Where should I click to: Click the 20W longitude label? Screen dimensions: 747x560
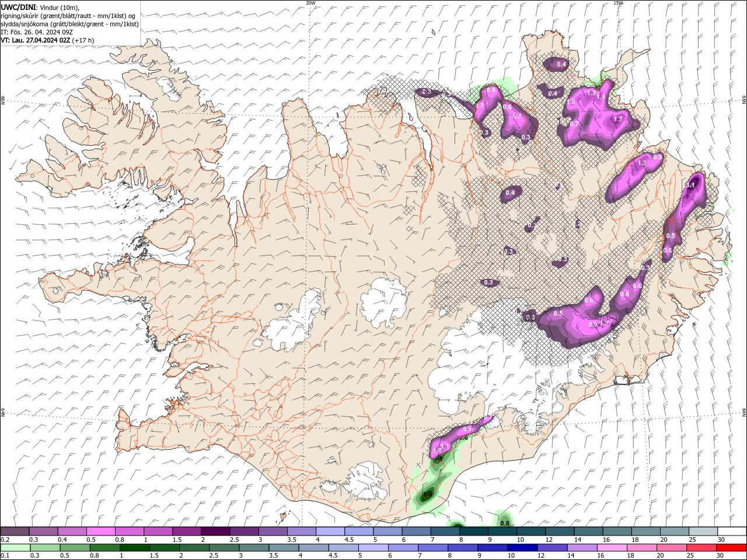pos(310,3)
